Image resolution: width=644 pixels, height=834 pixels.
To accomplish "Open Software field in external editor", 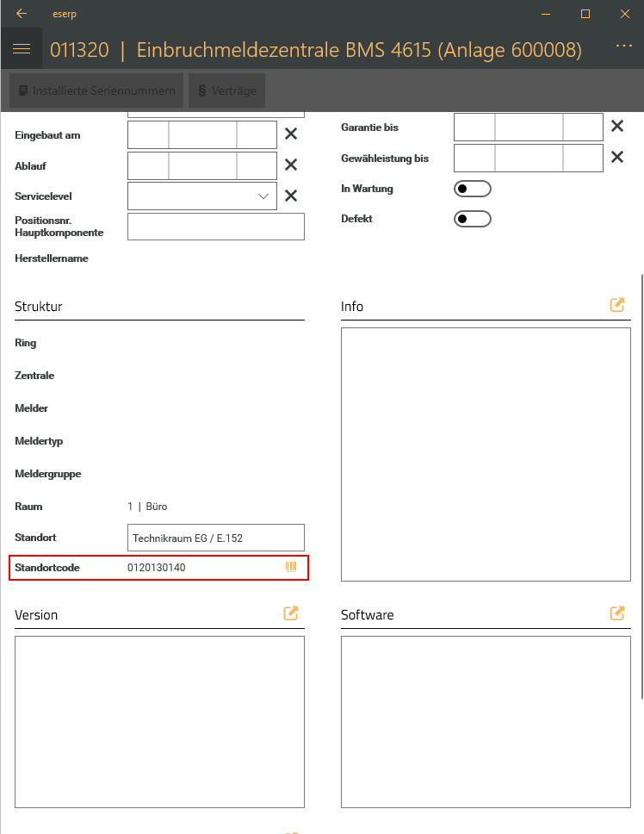I will point(616,613).
